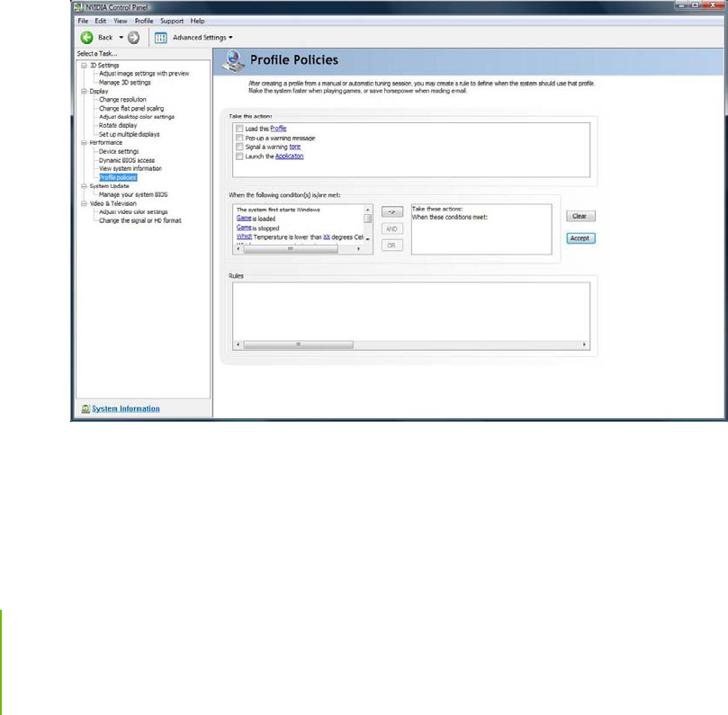The width and height of the screenshot is (728, 715).
Task: Select Adjust video color settings
Action: click(133, 212)
